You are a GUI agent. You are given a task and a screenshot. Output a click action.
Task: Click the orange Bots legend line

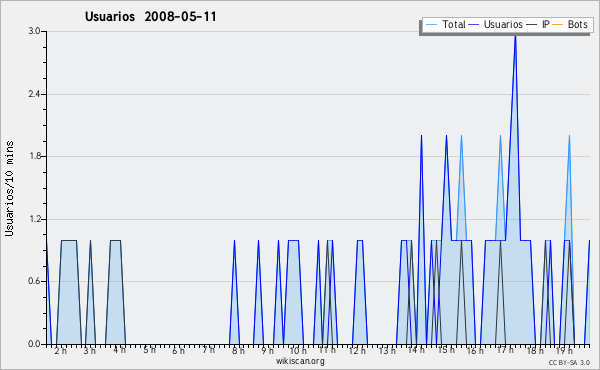558,25
